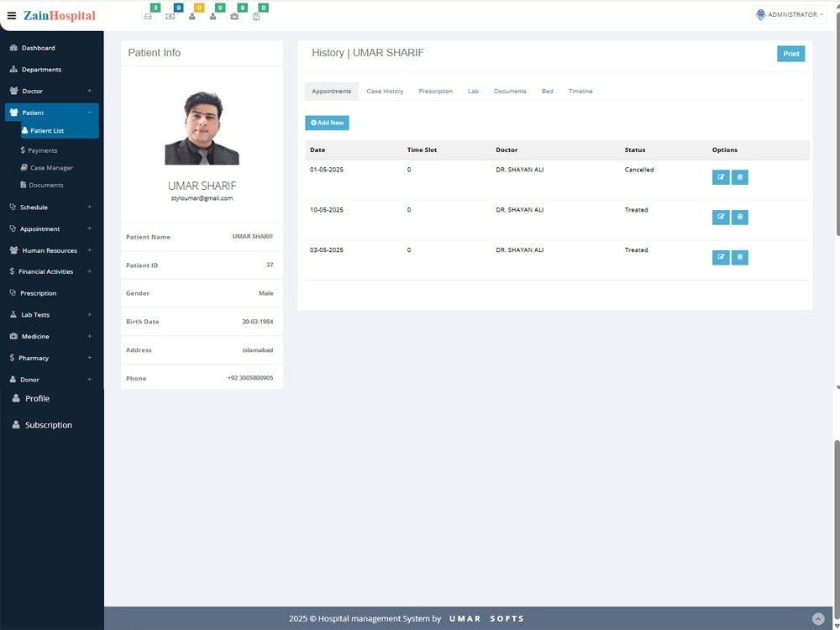Collapse the Patient sidebar menu
This screenshot has width=840, height=630.
(x=51, y=113)
